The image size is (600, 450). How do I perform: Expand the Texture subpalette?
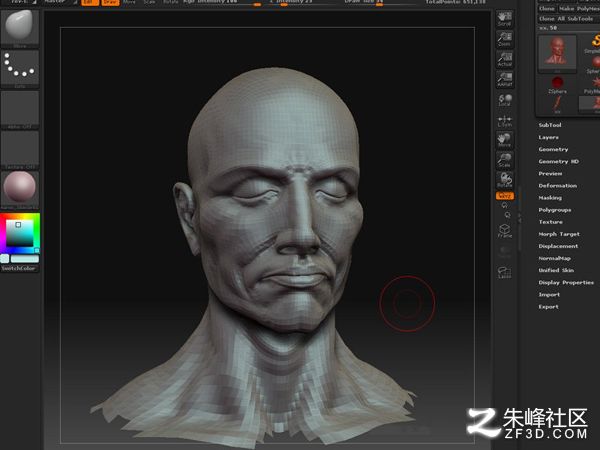tap(551, 222)
